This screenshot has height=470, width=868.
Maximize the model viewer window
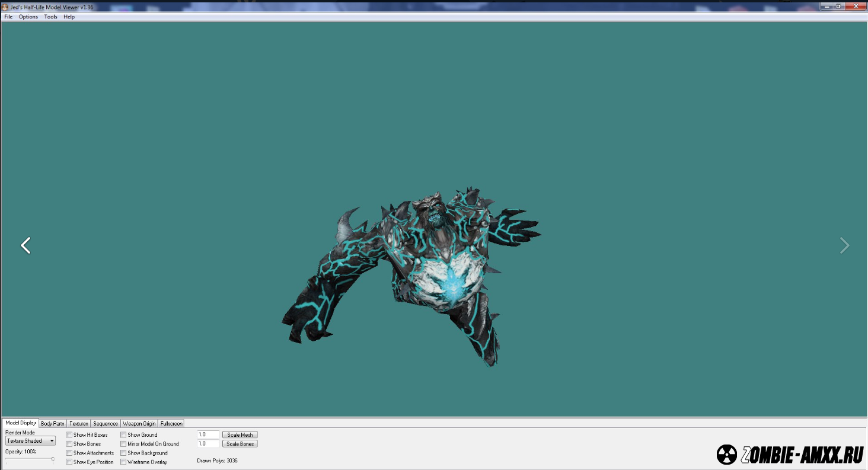pyautogui.click(x=838, y=6)
